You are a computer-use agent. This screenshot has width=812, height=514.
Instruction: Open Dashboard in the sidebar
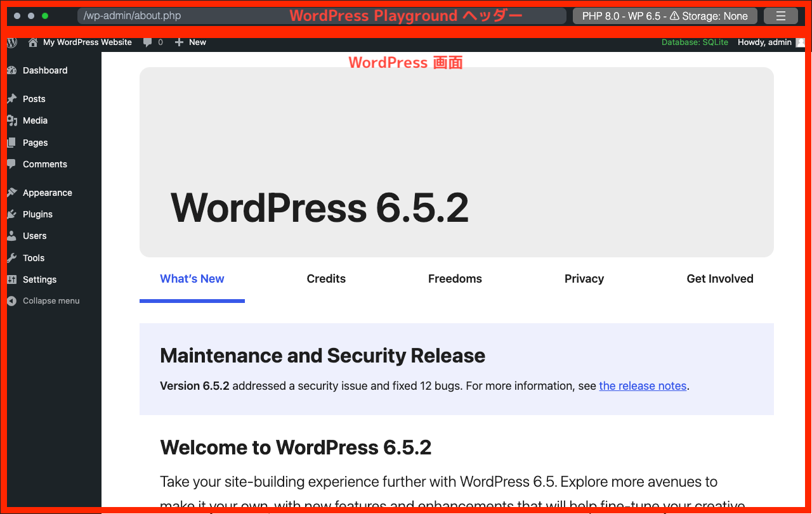(x=45, y=70)
